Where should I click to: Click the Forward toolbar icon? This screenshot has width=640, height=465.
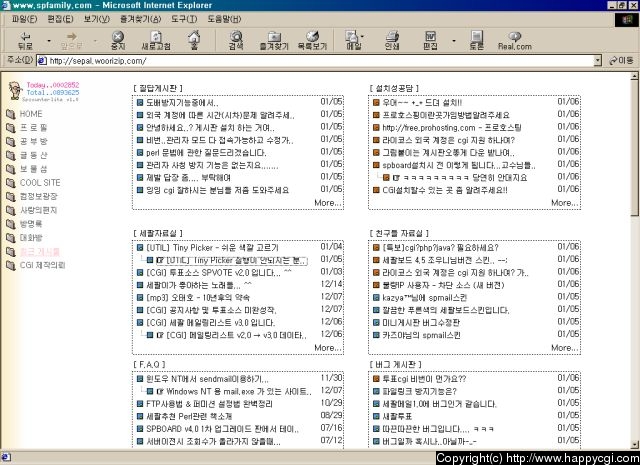coord(72,40)
